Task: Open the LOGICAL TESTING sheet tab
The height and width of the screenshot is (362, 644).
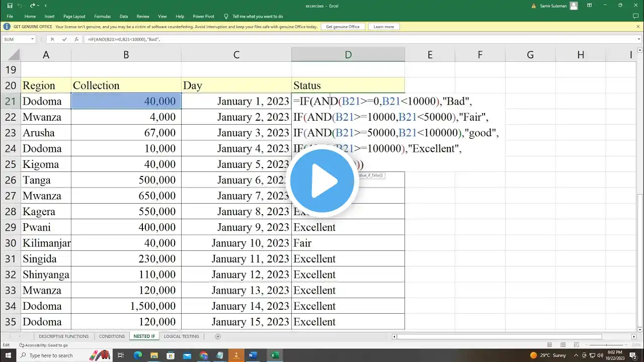Action: click(x=181, y=336)
